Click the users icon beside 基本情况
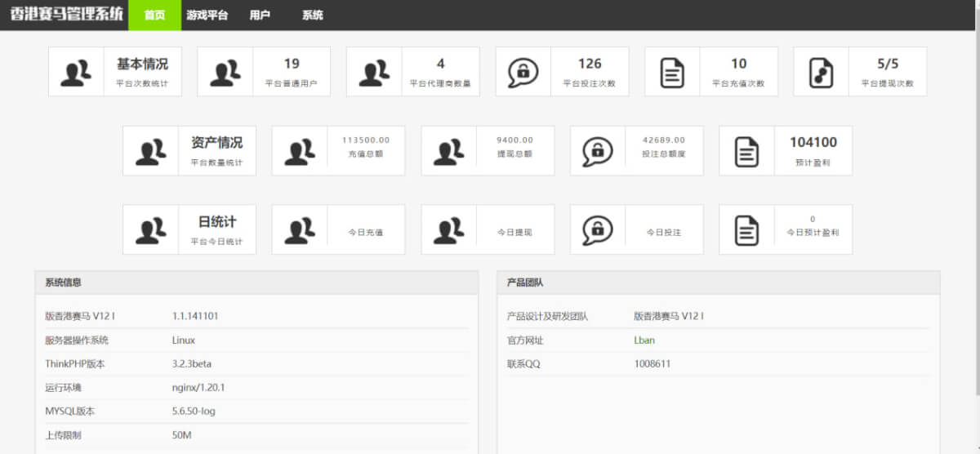The width and height of the screenshot is (980, 454). pos(76,72)
